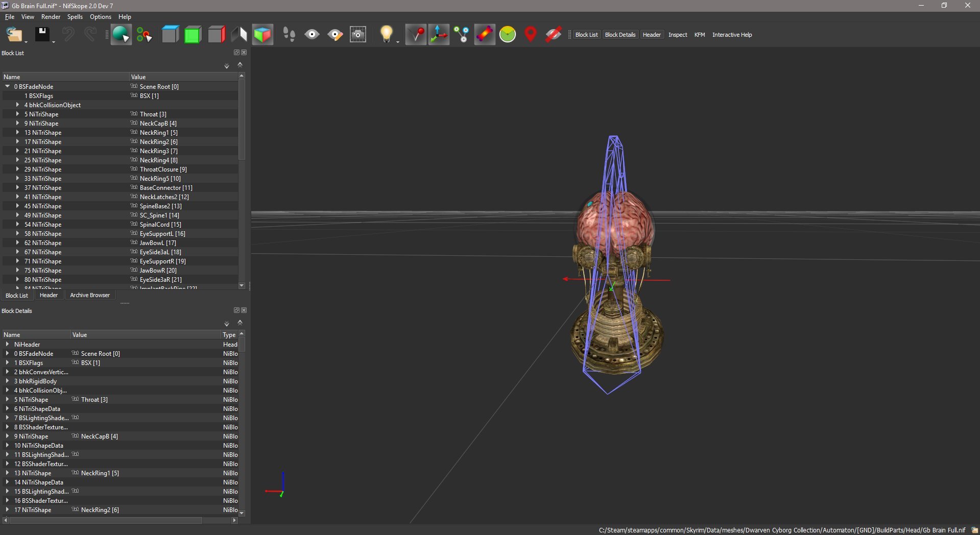Activate the select object sphere tool

pyautogui.click(x=121, y=35)
